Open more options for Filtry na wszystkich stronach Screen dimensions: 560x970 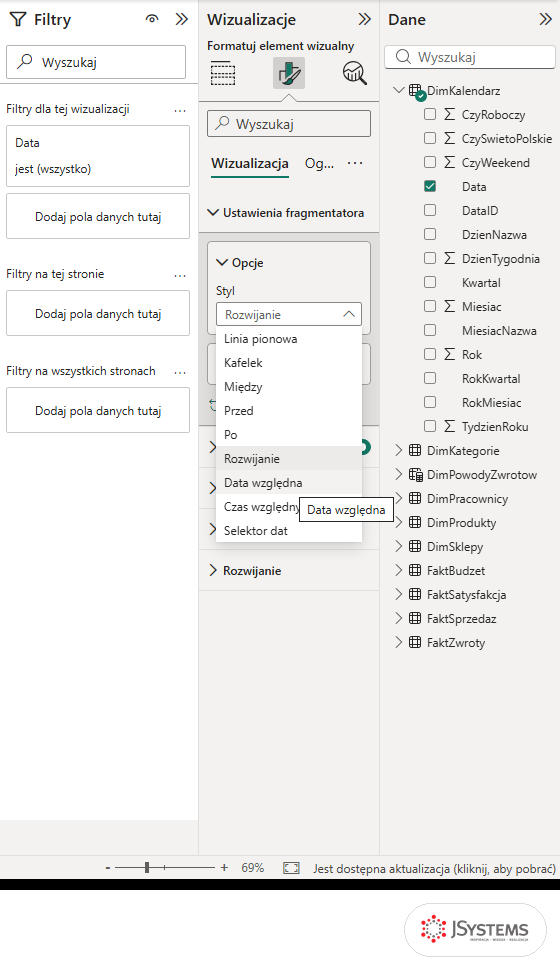click(x=180, y=372)
